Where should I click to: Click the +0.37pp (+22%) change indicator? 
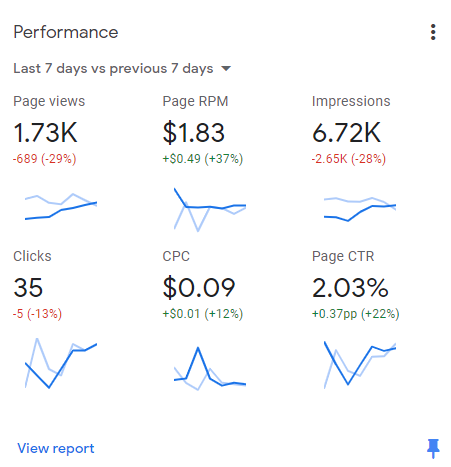[x=355, y=314]
